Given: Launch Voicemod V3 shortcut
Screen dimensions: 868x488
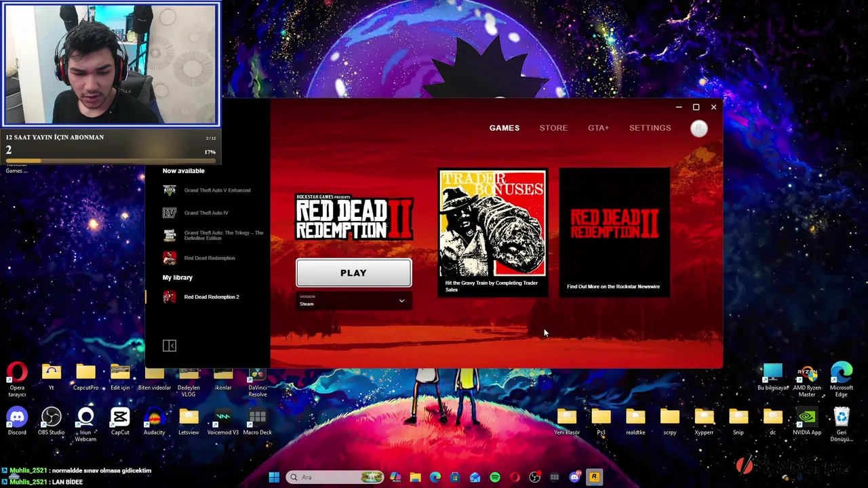Looking at the screenshot, I should tap(223, 422).
